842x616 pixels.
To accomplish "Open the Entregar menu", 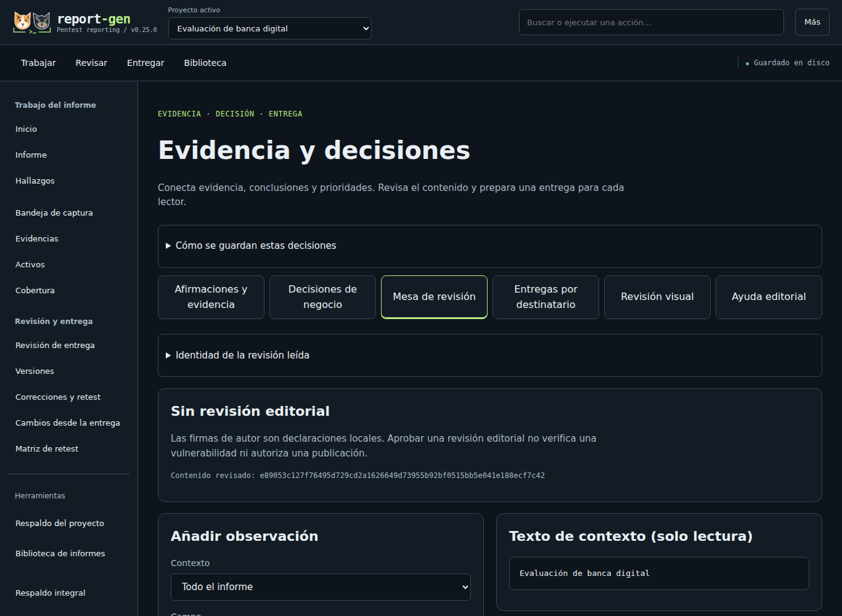I will 145,63.
